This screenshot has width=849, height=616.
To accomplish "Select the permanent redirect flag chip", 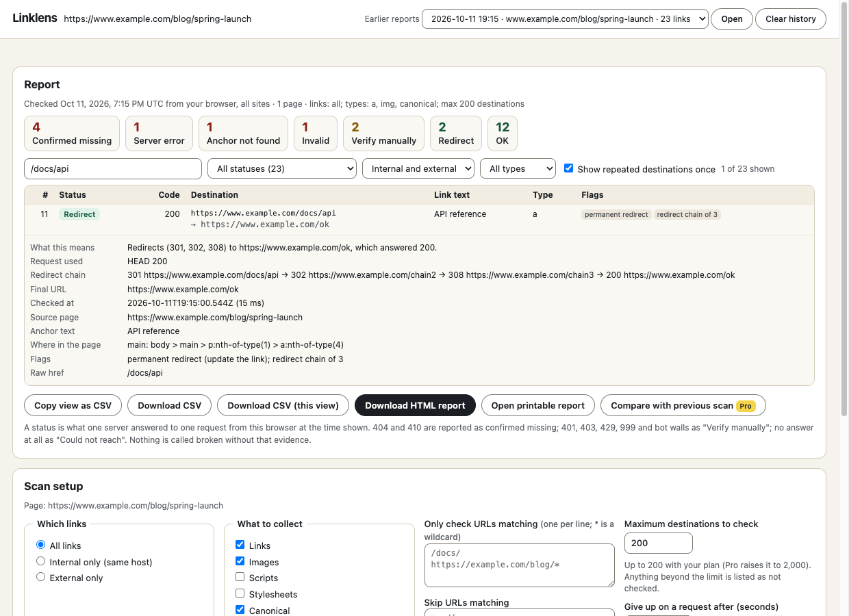I will [x=616, y=214].
